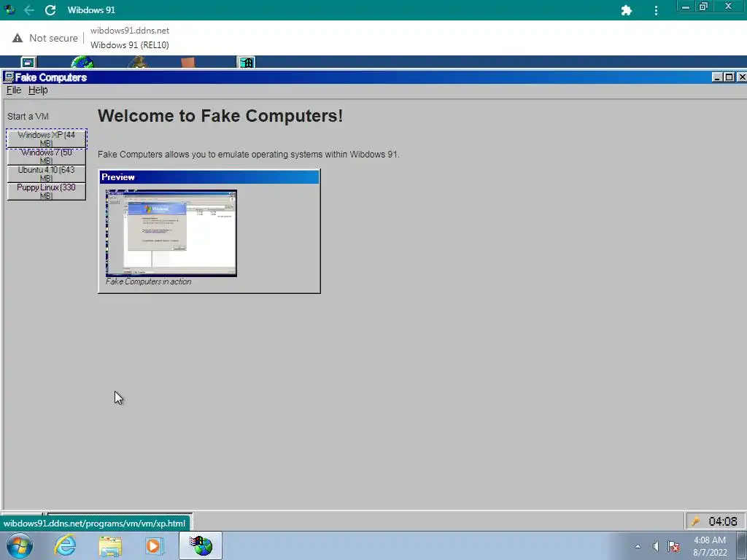Open the Action Center flag icon
Viewport: 747px width, 560px height.
(x=673, y=546)
